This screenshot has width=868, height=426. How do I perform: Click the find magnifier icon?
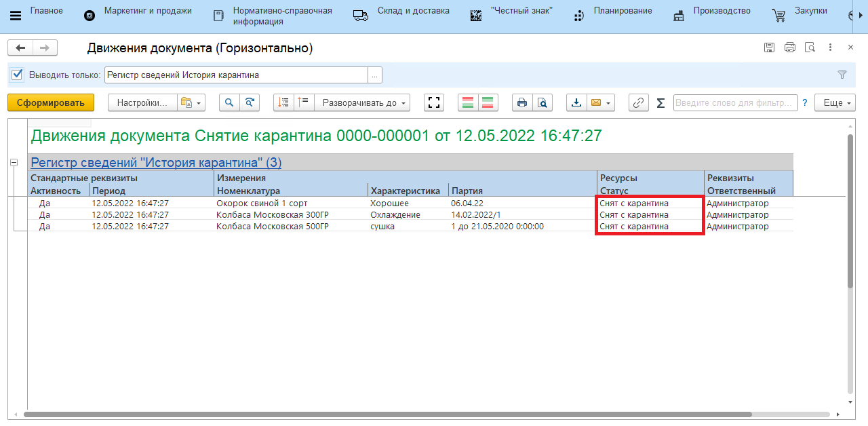[229, 102]
